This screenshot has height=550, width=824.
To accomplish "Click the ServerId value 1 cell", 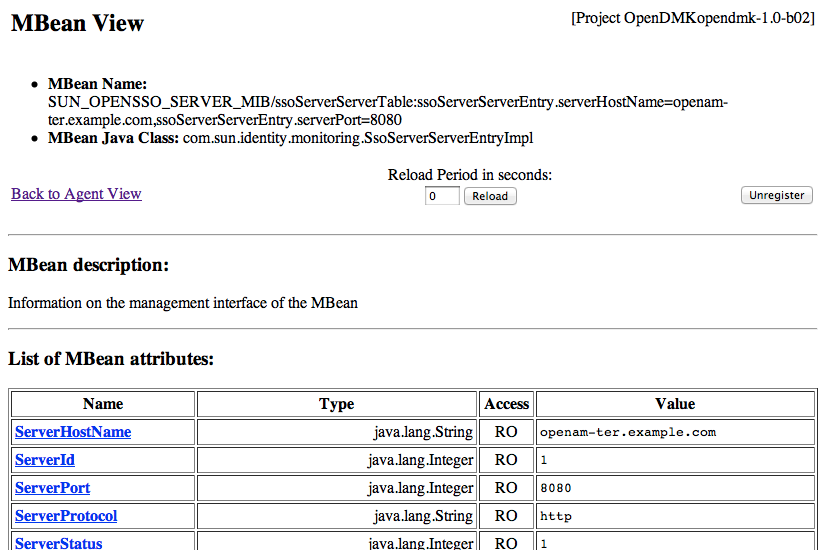I will point(675,460).
